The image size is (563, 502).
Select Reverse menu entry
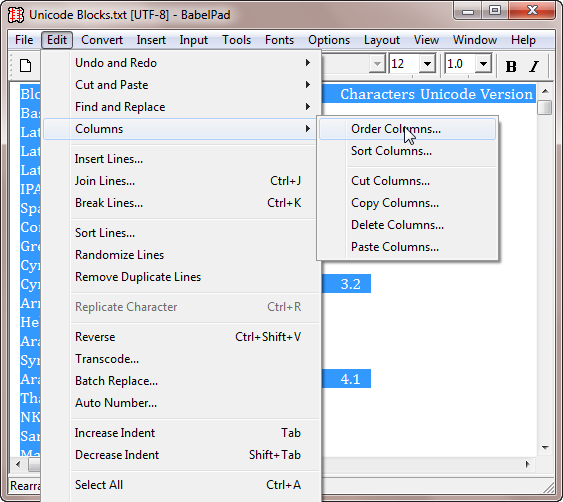pyautogui.click(x=181, y=337)
